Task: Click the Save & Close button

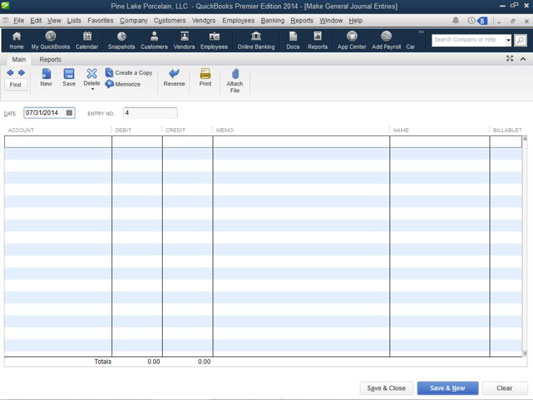Action: pyautogui.click(x=386, y=388)
